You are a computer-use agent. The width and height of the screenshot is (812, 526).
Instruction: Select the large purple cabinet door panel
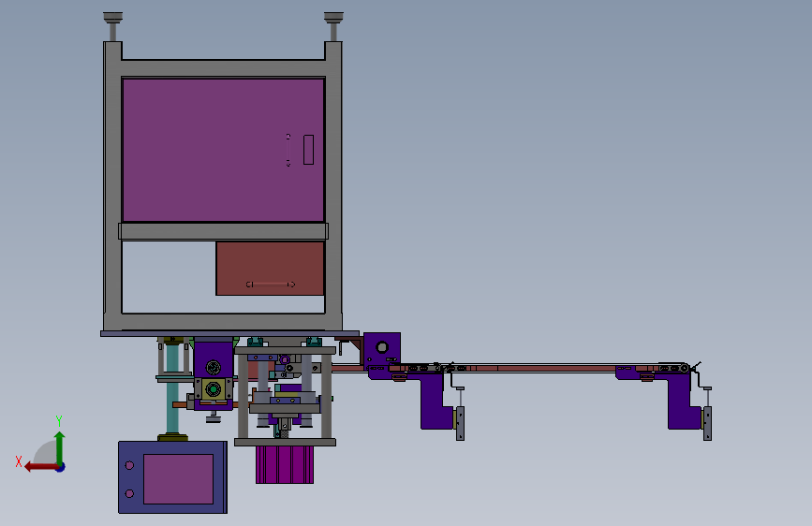(223, 150)
